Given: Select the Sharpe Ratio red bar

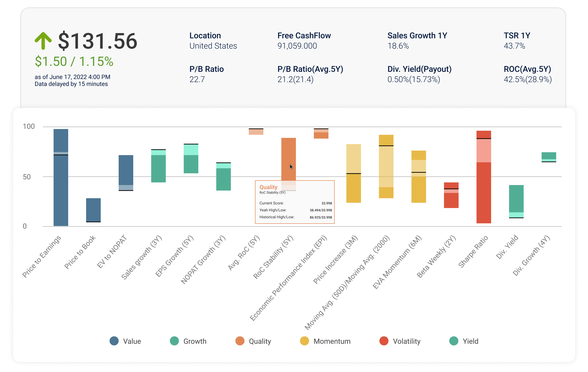Looking at the screenshot, I should (x=484, y=177).
